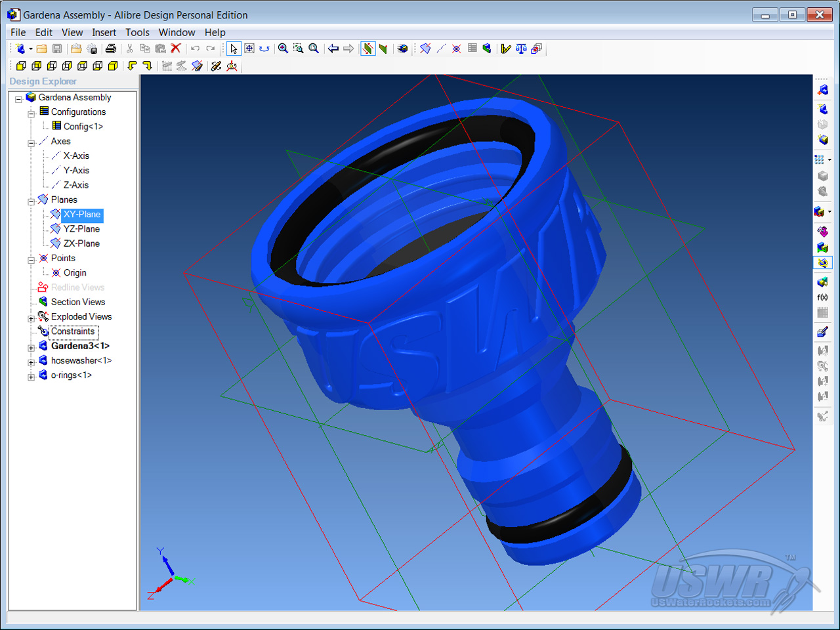The width and height of the screenshot is (840, 630).
Task: Click the Redline Views tree item
Action: (77, 287)
